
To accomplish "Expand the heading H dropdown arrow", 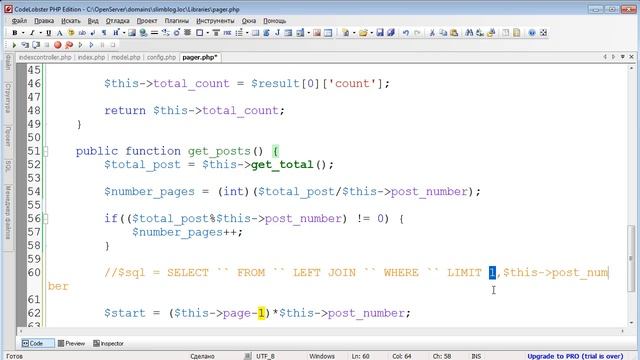I will 124,33.
